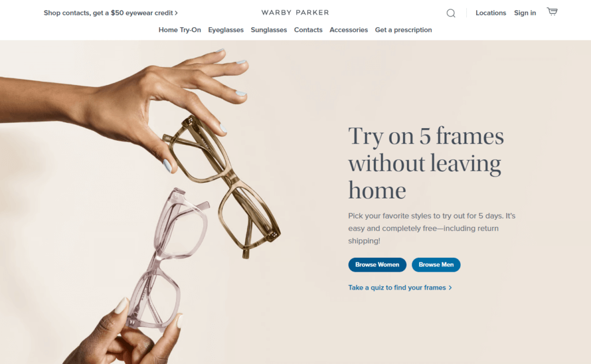
Task: Open Take a quiz to find your frames
Action: (x=397, y=287)
